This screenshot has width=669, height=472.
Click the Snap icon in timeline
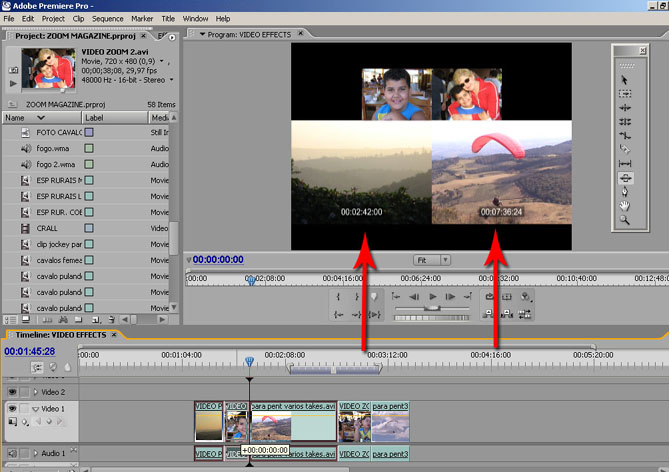coord(39,367)
